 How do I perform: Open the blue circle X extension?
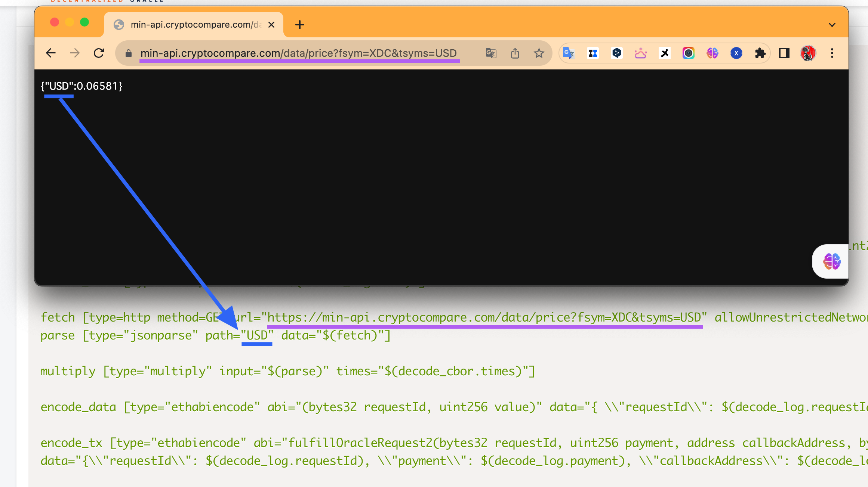pos(736,53)
